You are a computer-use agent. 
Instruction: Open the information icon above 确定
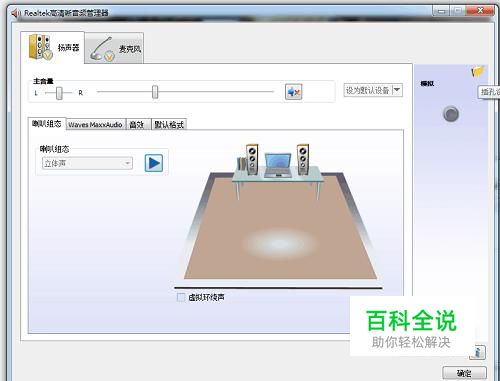tap(477, 352)
